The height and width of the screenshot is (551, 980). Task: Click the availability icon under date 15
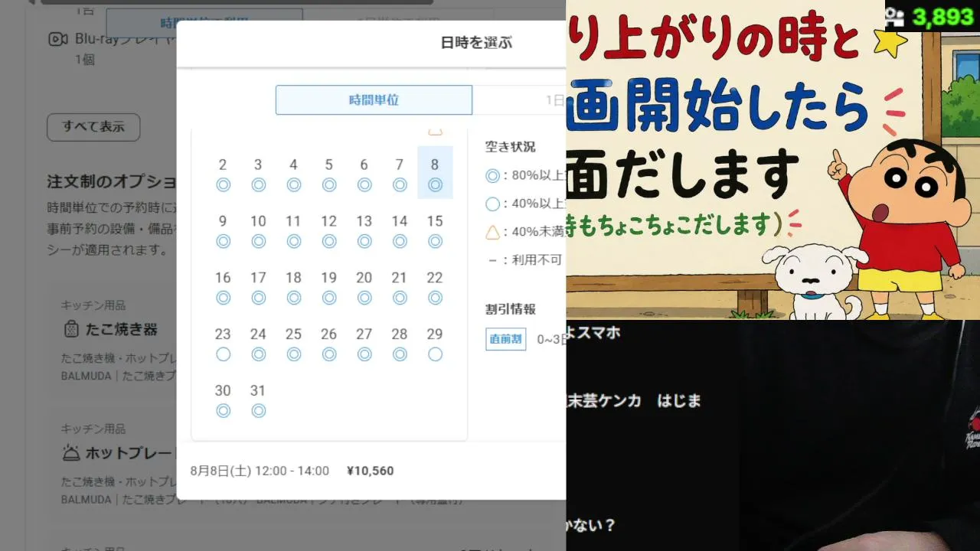click(435, 241)
